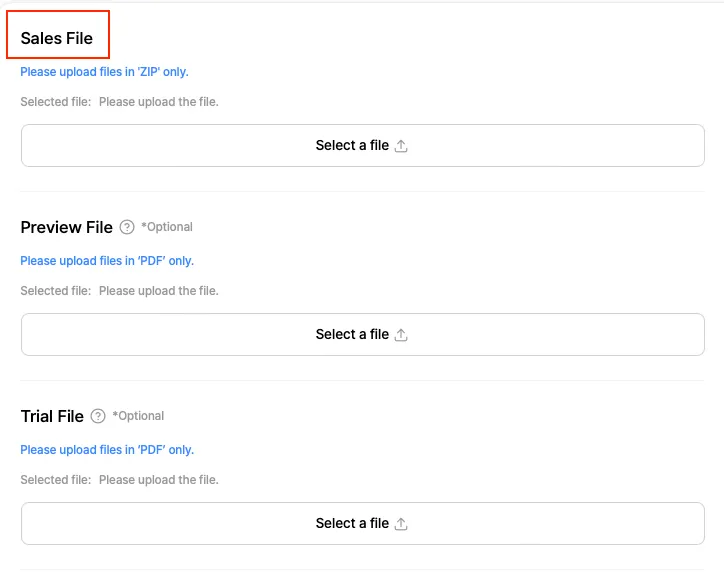The image size is (724, 573).
Task: Click the *Optional label next to Preview File
Action: click(x=167, y=227)
